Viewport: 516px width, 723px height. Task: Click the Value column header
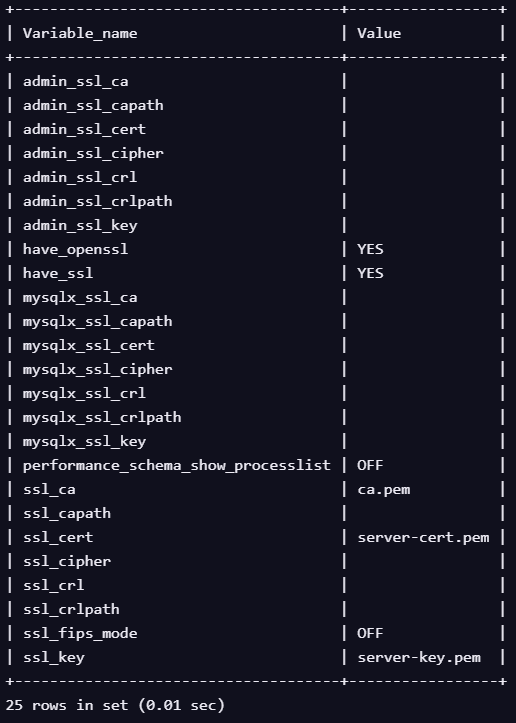pyautogui.click(x=379, y=34)
